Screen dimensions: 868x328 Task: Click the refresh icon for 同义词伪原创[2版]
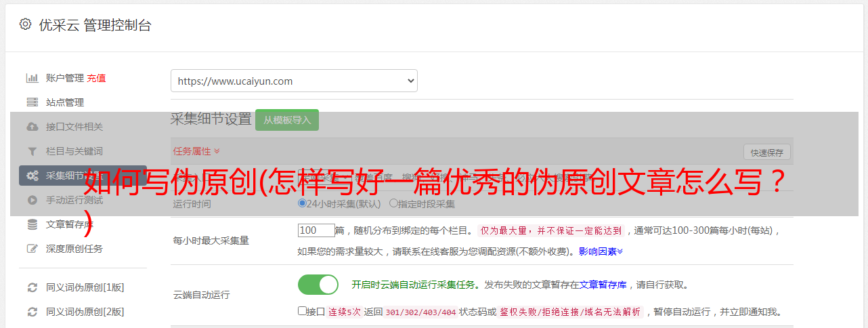pos(32,312)
